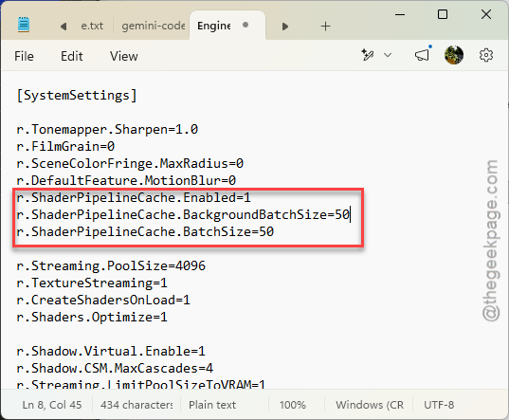Open Notepad settings gear
The height and width of the screenshot is (420, 509).
coord(486,55)
